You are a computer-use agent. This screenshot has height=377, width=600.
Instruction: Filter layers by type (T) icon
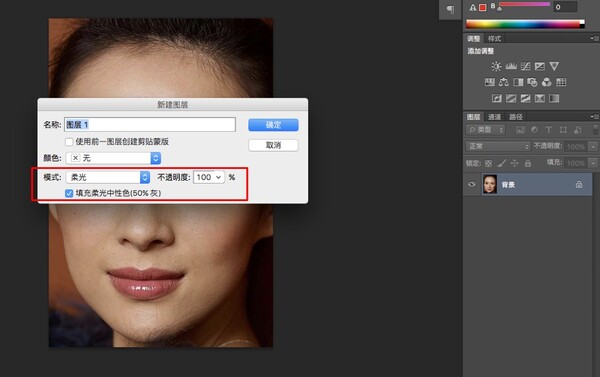[549, 130]
